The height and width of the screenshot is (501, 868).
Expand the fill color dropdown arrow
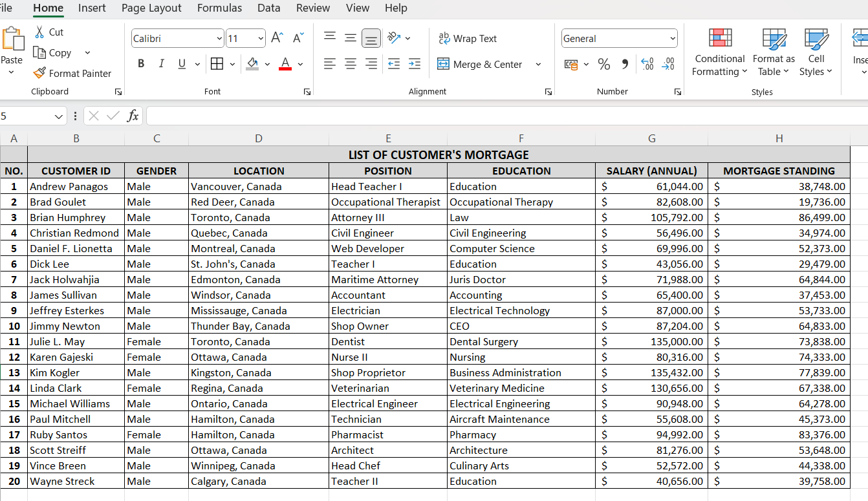click(x=267, y=64)
